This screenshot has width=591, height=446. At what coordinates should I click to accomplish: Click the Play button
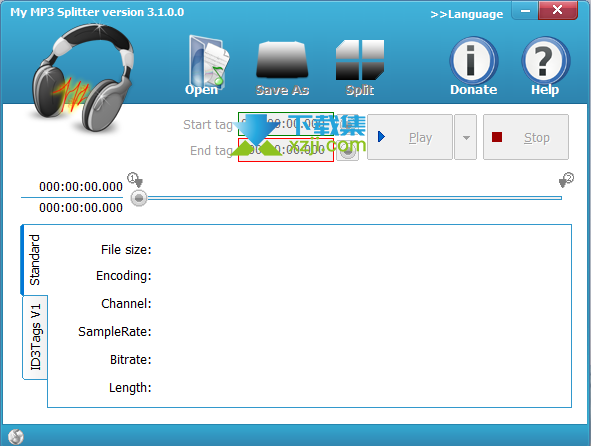point(410,137)
